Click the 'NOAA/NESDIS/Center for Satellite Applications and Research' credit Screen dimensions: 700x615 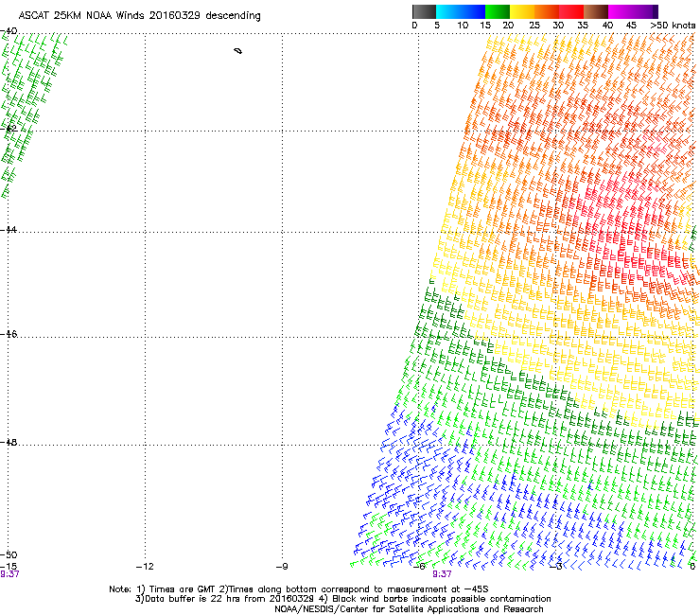click(x=409, y=609)
